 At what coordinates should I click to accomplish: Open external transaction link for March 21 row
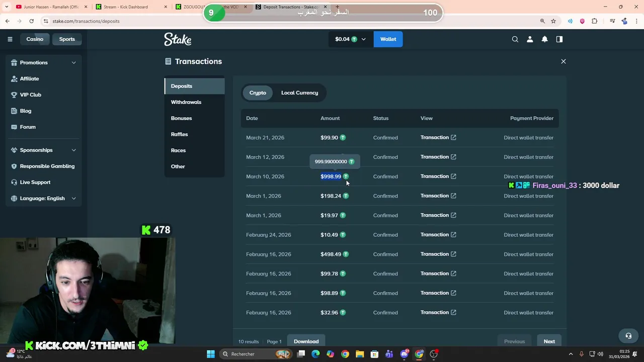[453, 137]
